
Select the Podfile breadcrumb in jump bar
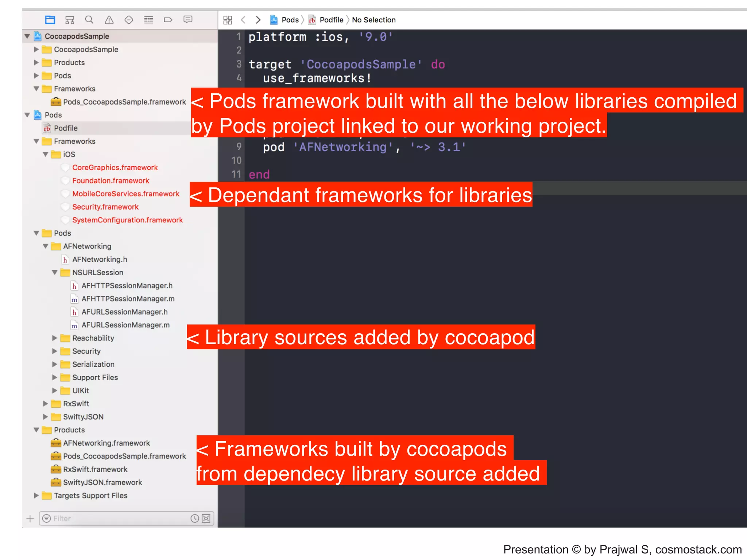(326, 20)
